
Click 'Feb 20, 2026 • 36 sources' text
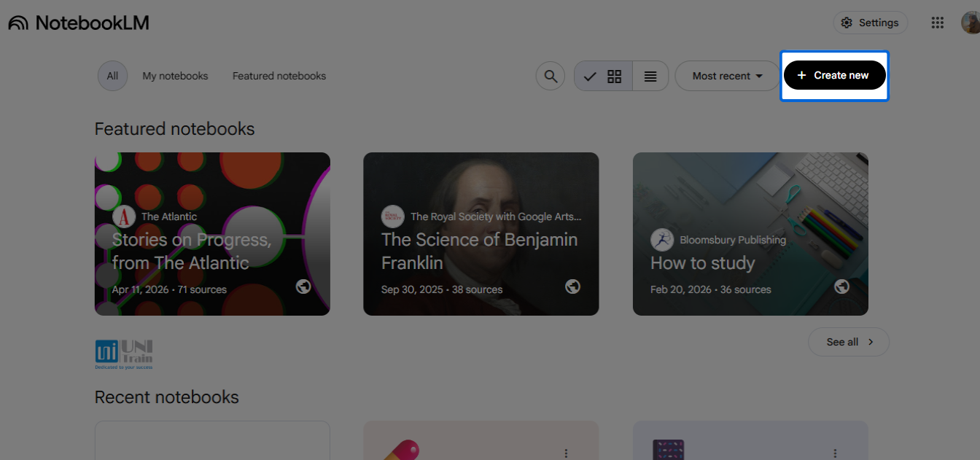tap(711, 289)
